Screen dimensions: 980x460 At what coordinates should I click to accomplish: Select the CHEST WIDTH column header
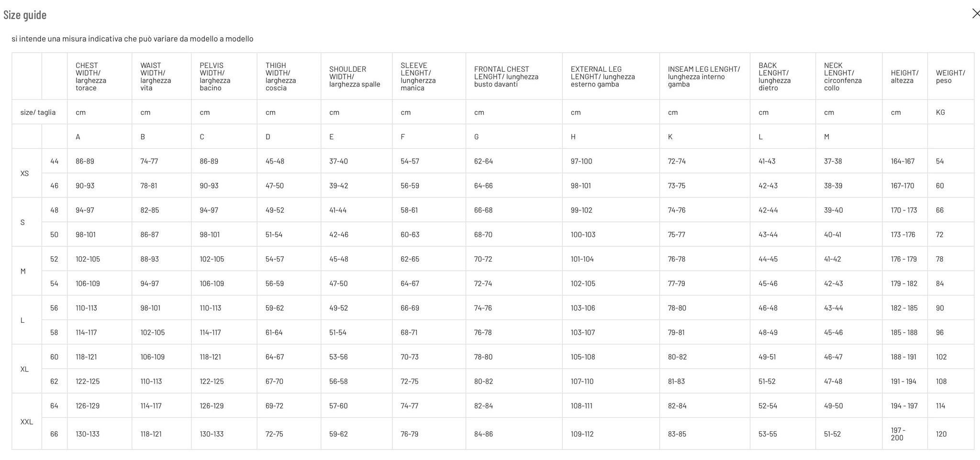tap(91, 77)
